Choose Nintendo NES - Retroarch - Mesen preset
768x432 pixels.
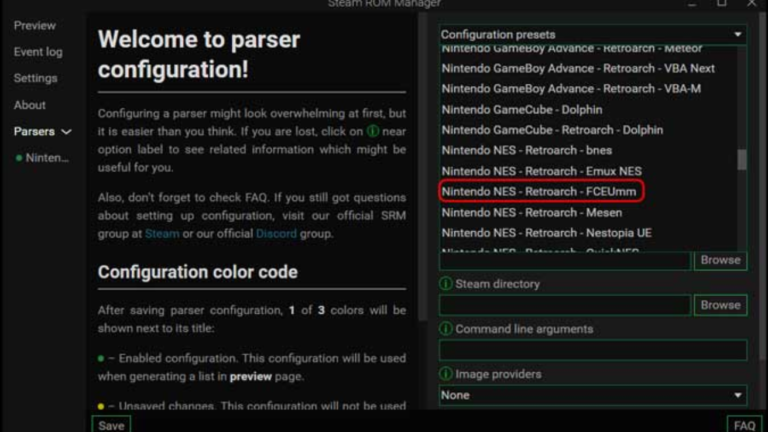pos(531,213)
